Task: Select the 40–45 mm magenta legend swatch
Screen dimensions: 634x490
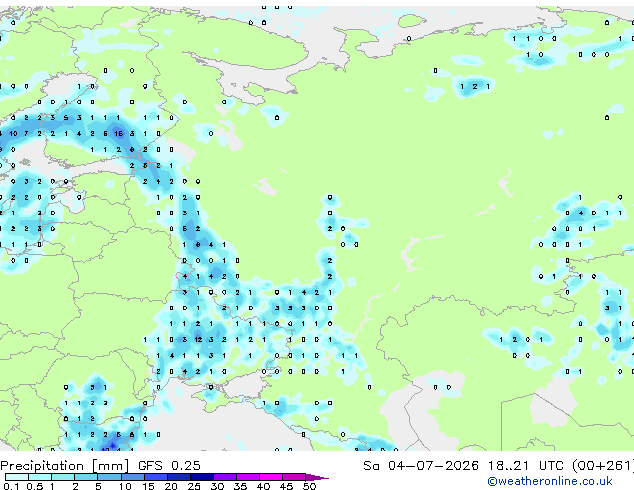Action: pos(271,477)
